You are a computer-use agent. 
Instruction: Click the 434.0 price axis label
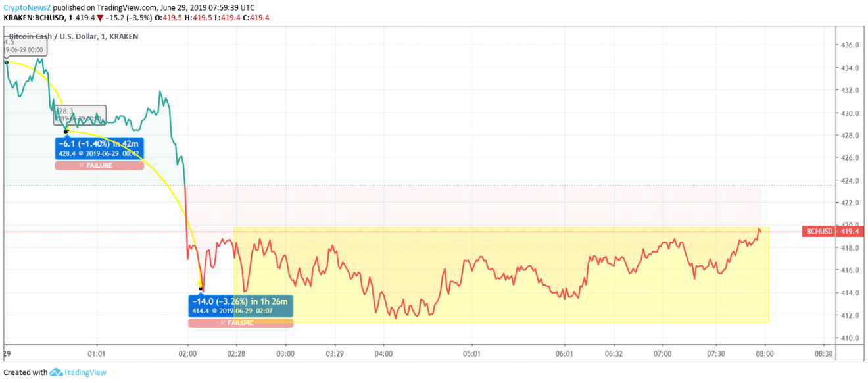pyautogui.click(x=851, y=68)
